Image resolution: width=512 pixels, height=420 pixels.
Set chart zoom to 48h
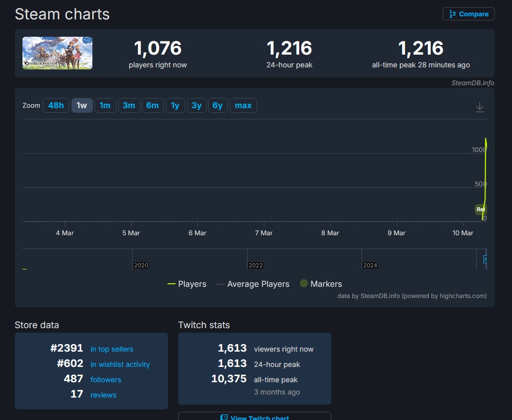point(56,106)
